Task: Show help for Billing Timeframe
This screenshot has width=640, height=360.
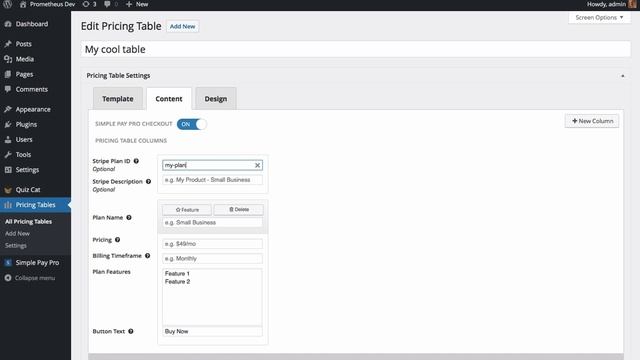Action: point(148,256)
